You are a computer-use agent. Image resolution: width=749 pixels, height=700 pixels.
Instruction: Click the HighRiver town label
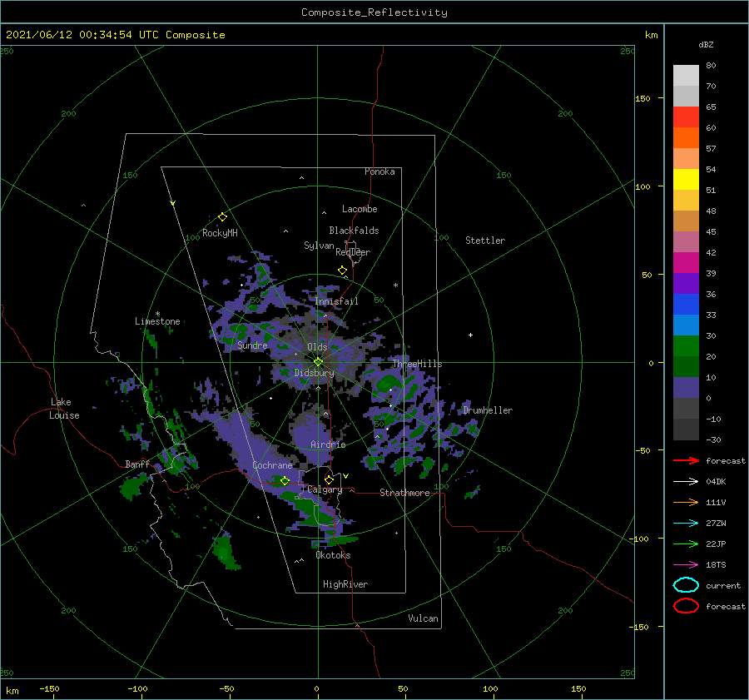point(345,584)
